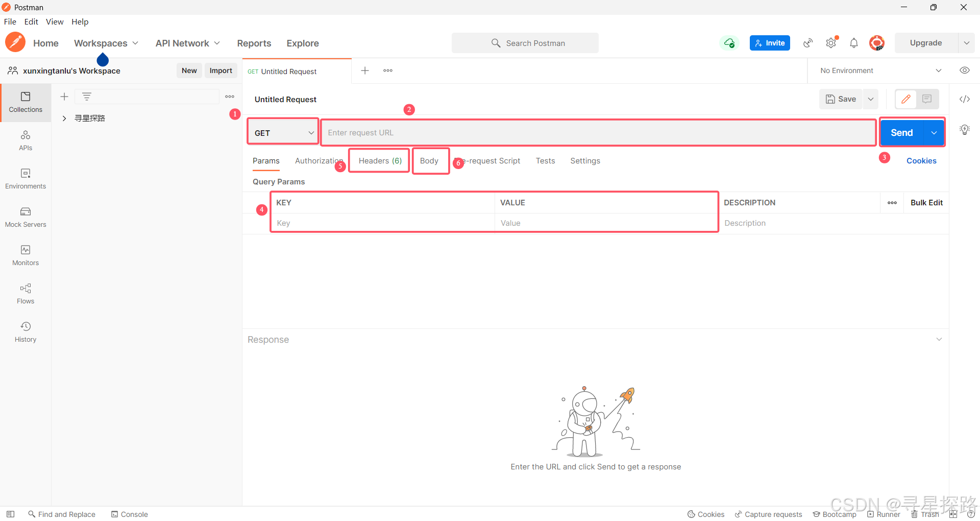Viewport: 980px width, 521px height.
Task: Open the settings gear icon
Action: tap(831, 43)
